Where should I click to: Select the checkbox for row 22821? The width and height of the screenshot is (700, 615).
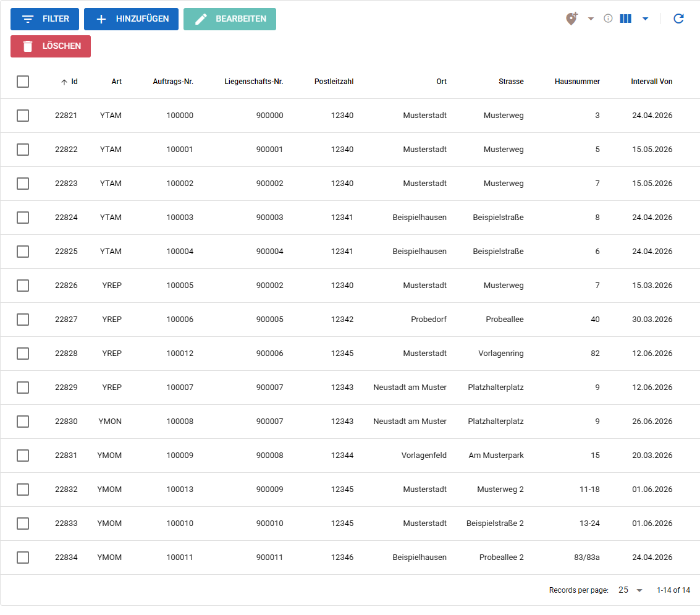pyautogui.click(x=23, y=116)
